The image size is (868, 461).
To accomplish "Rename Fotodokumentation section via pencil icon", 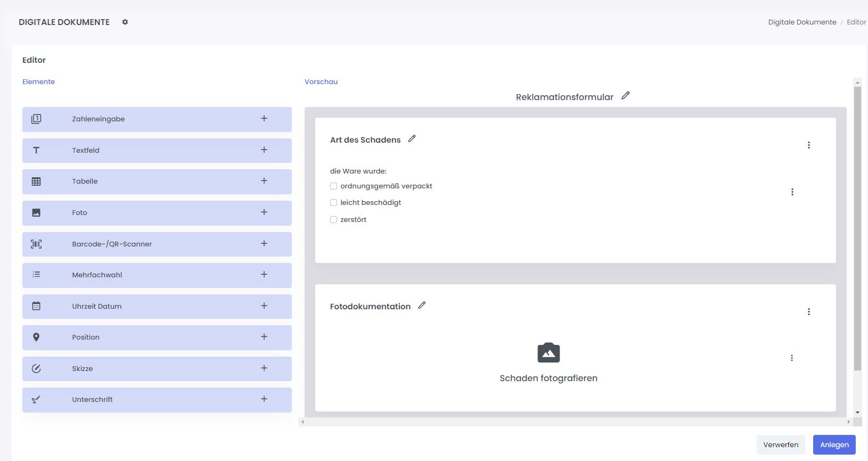I will click(x=422, y=306).
